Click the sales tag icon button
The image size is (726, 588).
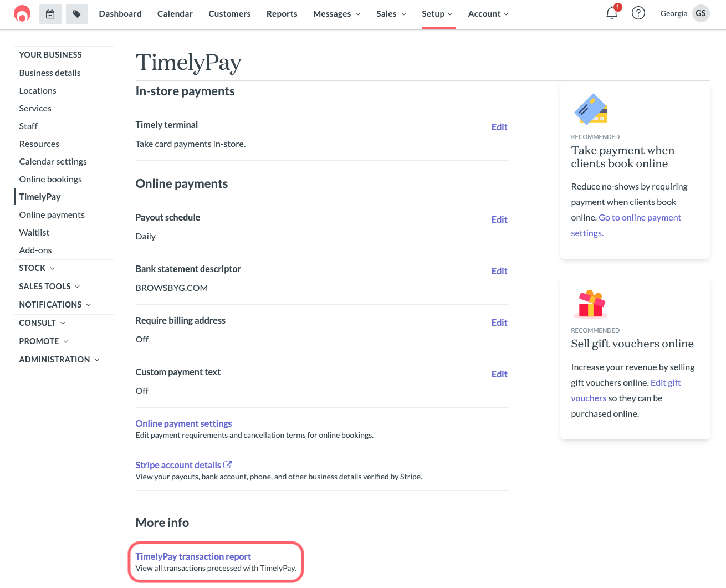[77, 14]
